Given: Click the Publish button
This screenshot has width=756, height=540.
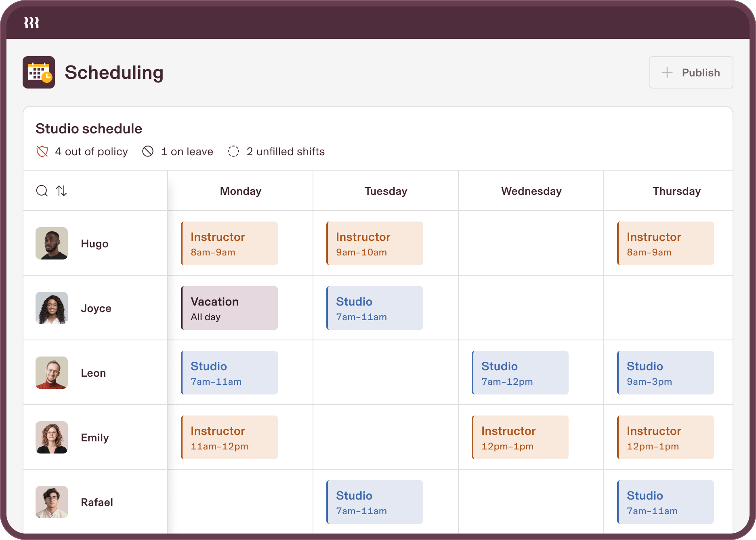Looking at the screenshot, I should [691, 72].
